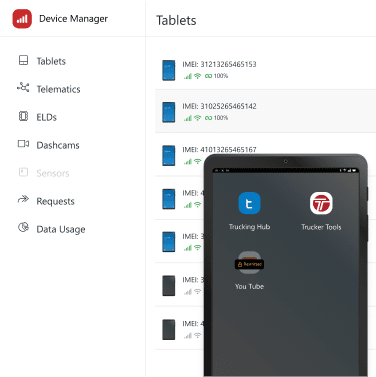The width and height of the screenshot is (376, 377).
Task: Click signal bars icon for IMEI 31213265465153
Action: [188, 76]
